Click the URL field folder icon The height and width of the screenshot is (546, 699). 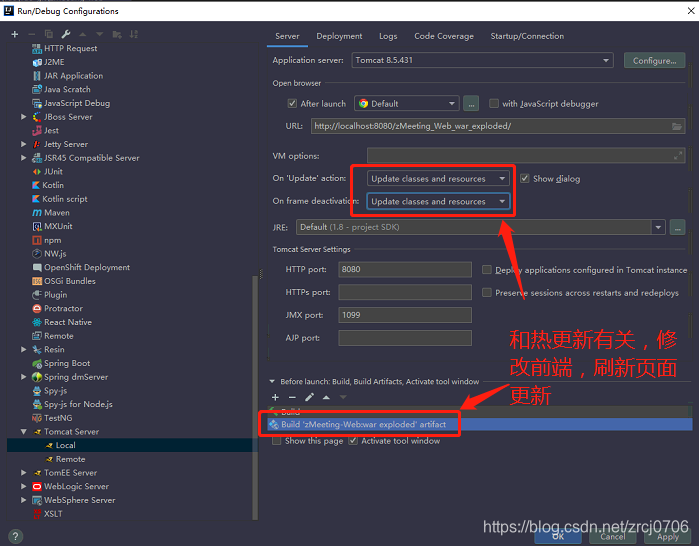point(677,127)
